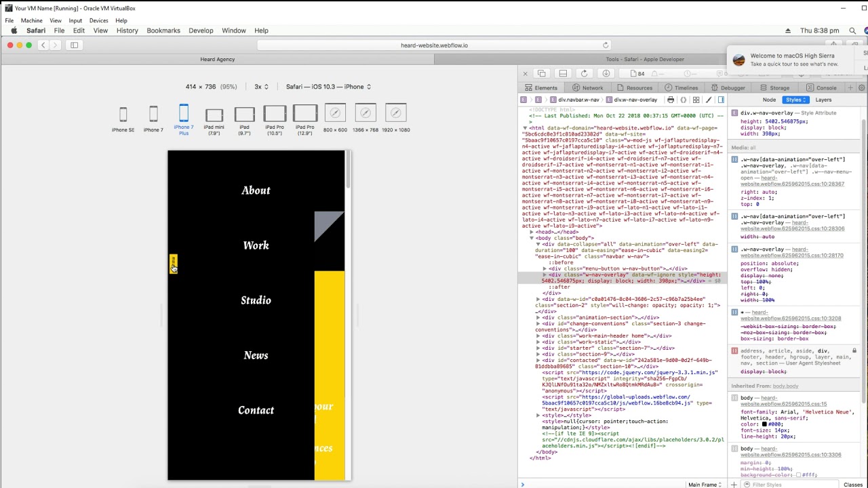Viewport: 868px width, 488px height.
Task: Open the Debugger tab in Web Inspector
Action: click(x=727, y=88)
